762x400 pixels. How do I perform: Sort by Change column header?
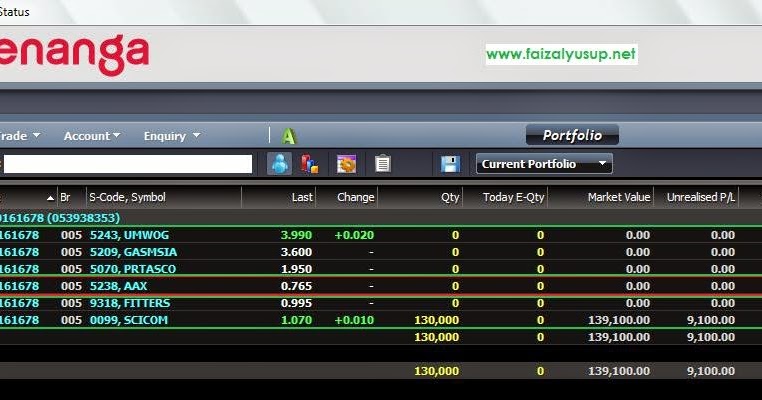[x=355, y=197]
